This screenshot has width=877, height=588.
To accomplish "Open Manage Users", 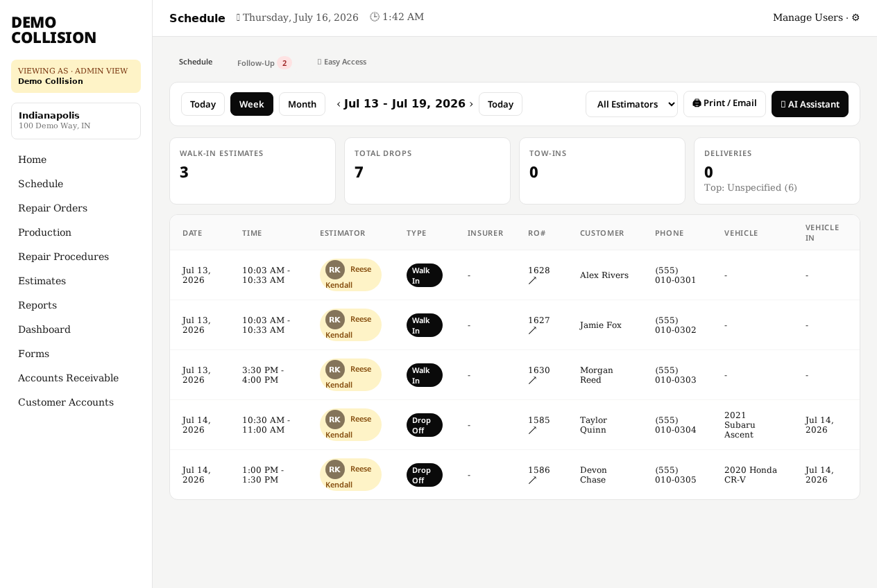I will click(x=808, y=17).
